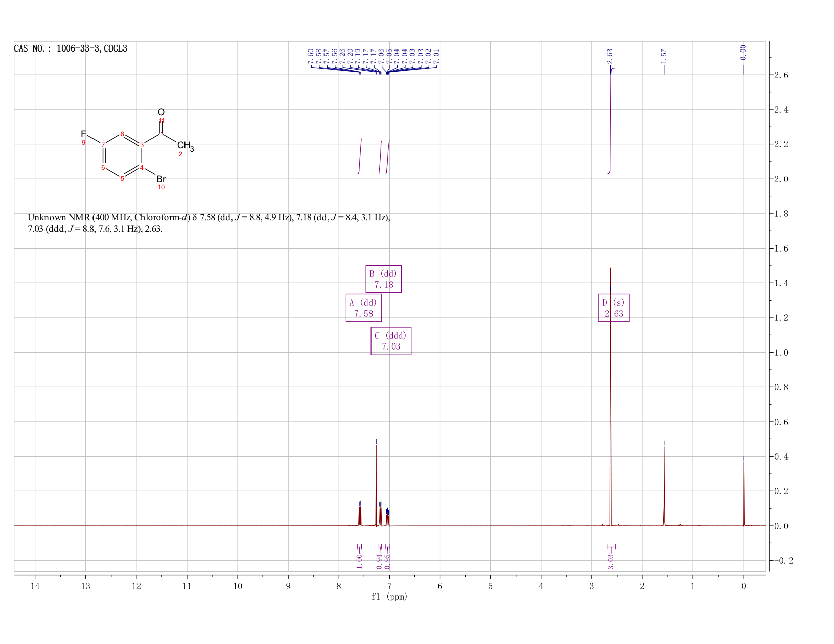Viewport: 834px width, 644px height.
Task: Click the 1.57 ppm water peak
Action: 664,485
